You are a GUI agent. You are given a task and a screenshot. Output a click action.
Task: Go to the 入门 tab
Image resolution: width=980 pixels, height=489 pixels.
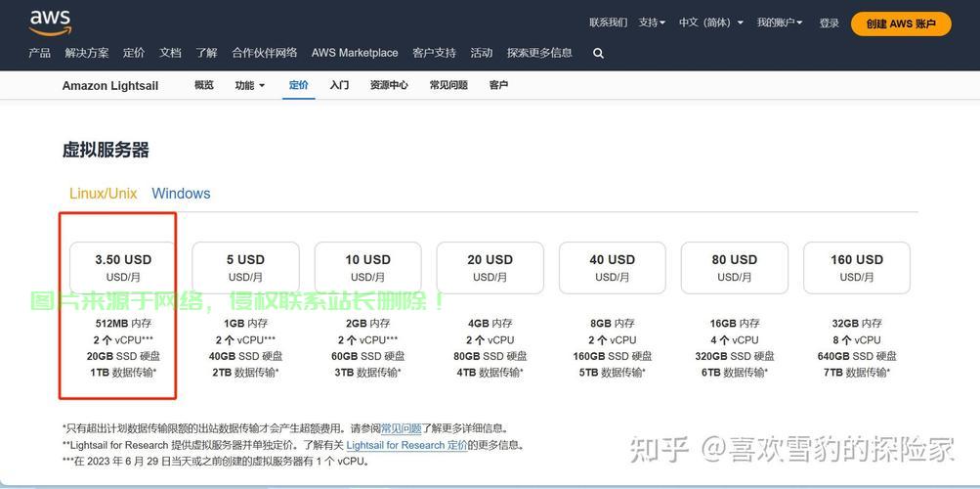[x=339, y=85]
